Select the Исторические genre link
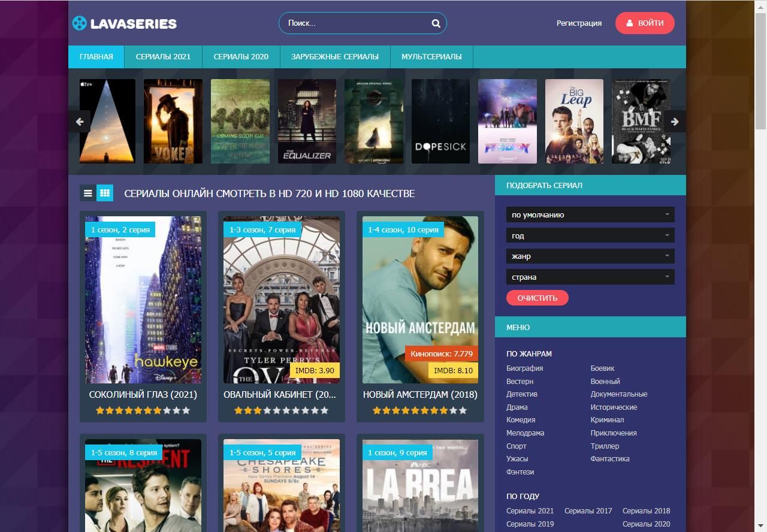Screen dimensions: 767x532 614,407
